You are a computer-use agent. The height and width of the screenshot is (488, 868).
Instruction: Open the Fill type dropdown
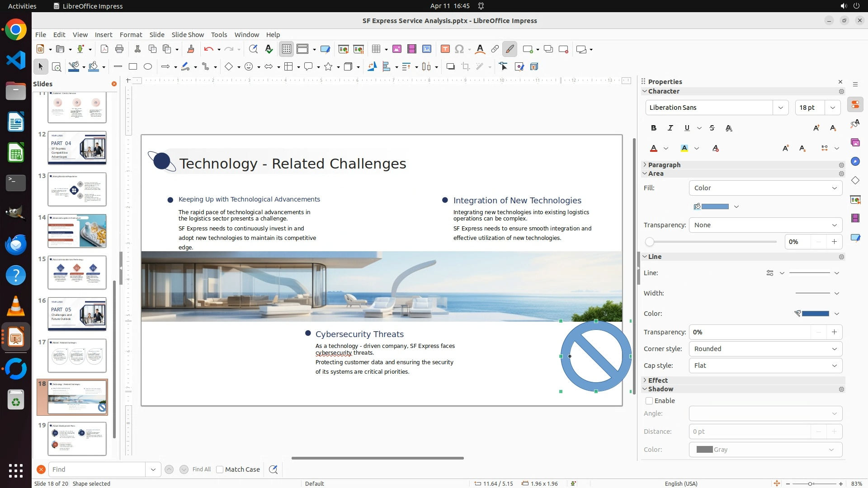765,188
